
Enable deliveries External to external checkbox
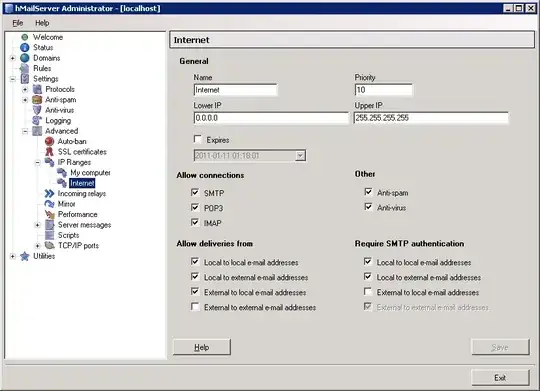click(195, 306)
